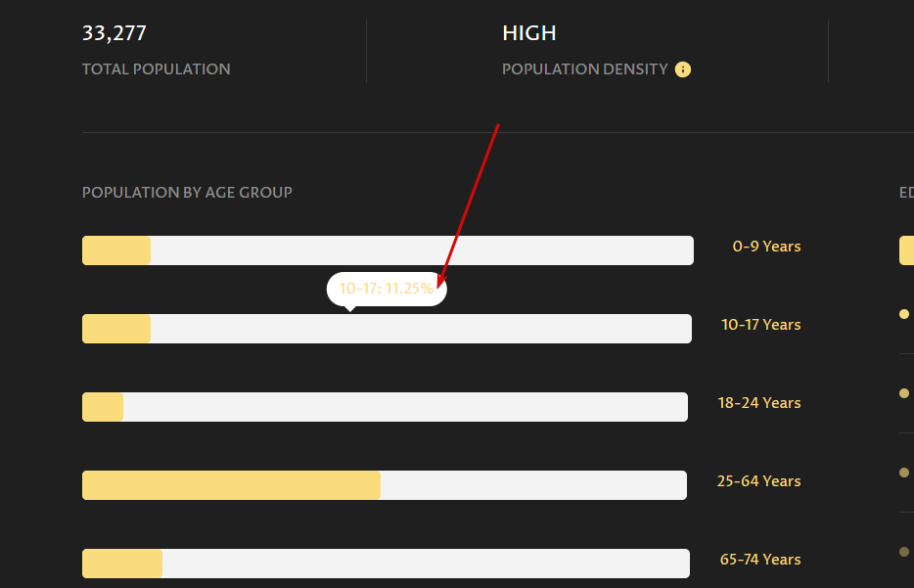This screenshot has height=588, width=914.
Task: Click the empty gray track of 25-64 Years bar
Action: [533, 485]
